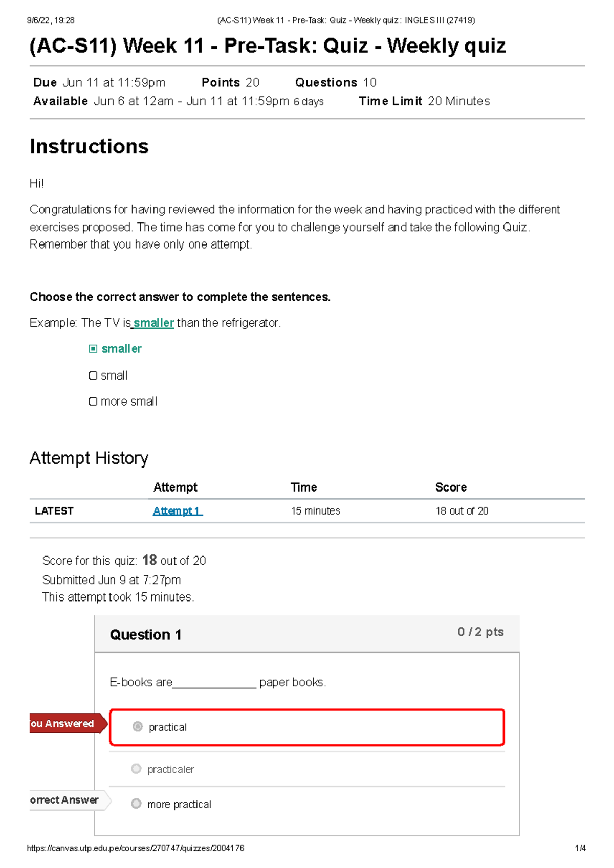Tick the "small" checkbox in the example
The height and width of the screenshot is (868, 614).
pyautogui.click(x=93, y=375)
